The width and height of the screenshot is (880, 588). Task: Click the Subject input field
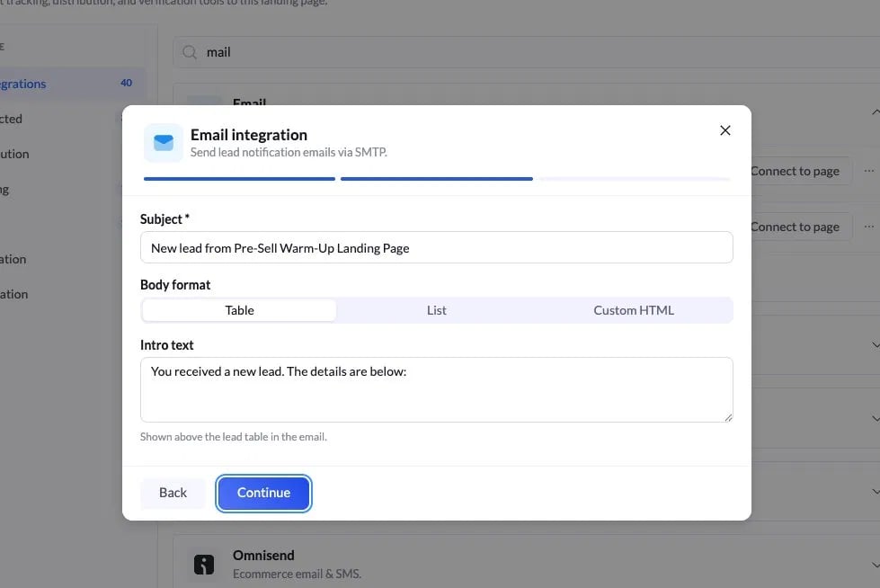tap(436, 247)
